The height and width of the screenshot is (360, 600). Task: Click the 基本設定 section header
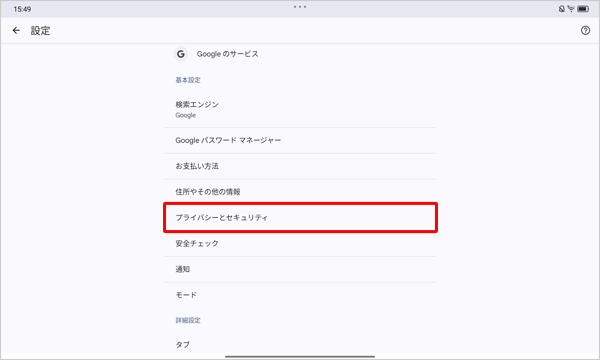188,80
